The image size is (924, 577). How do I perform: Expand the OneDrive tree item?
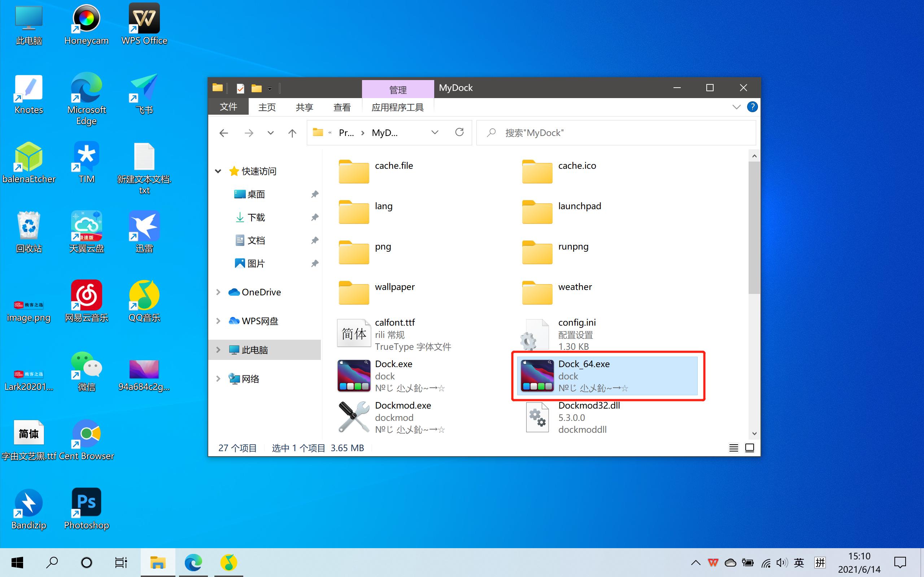click(x=218, y=292)
